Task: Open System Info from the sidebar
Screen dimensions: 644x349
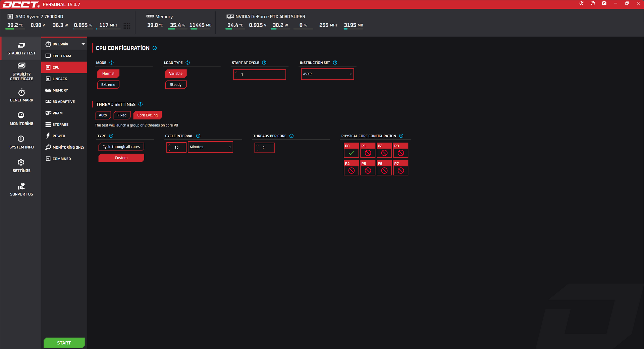Action: pyautogui.click(x=21, y=142)
